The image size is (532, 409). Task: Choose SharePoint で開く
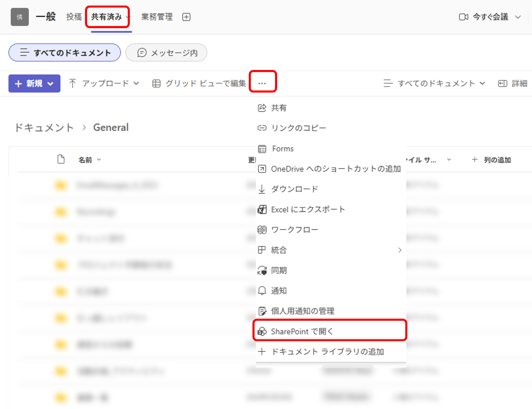point(331,331)
